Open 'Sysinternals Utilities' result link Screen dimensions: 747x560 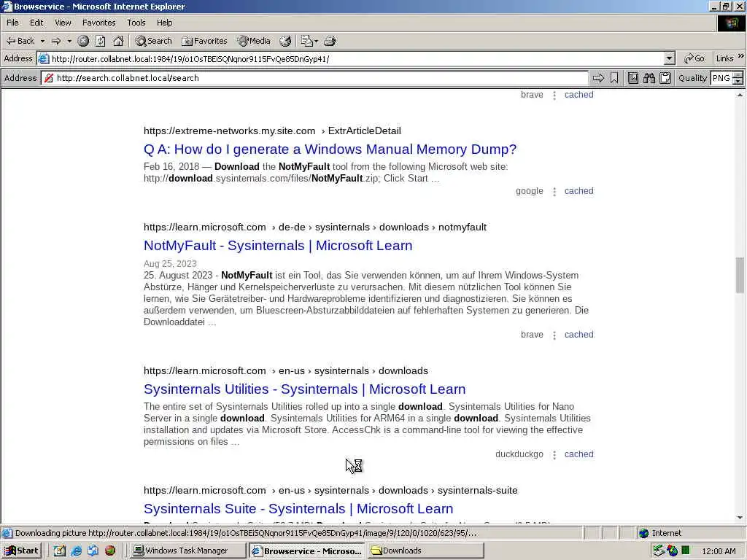pyautogui.click(x=304, y=389)
